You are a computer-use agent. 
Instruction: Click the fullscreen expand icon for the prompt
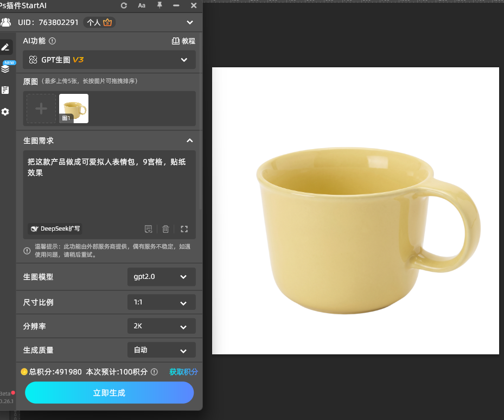pos(184,229)
